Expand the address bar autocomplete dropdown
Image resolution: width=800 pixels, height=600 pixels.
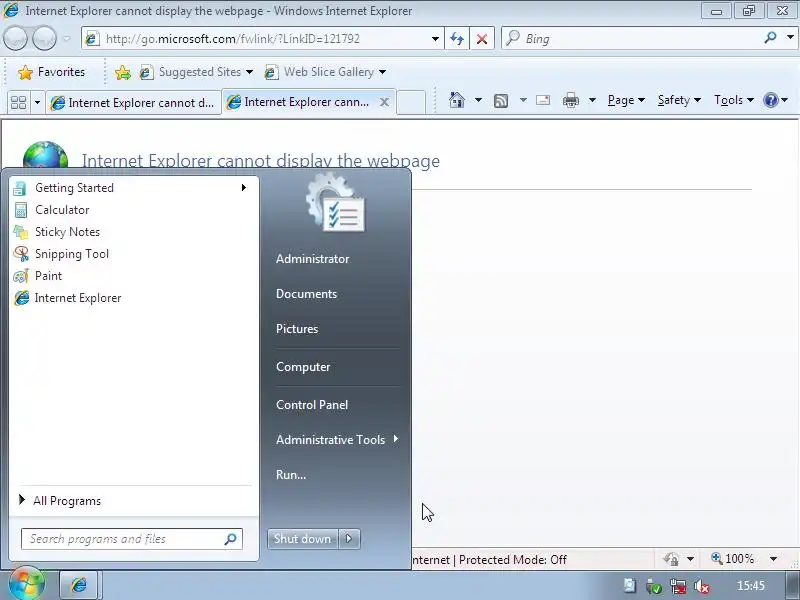(x=435, y=39)
